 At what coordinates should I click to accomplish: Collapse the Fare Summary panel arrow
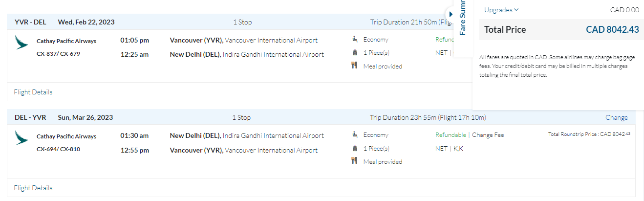[451, 14]
